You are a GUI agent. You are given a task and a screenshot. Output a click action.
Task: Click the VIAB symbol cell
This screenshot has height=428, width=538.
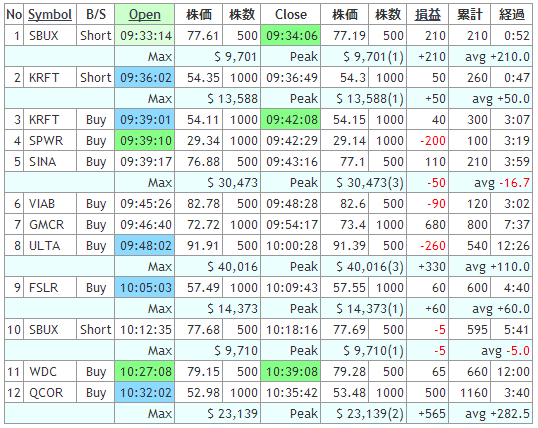coord(50,204)
